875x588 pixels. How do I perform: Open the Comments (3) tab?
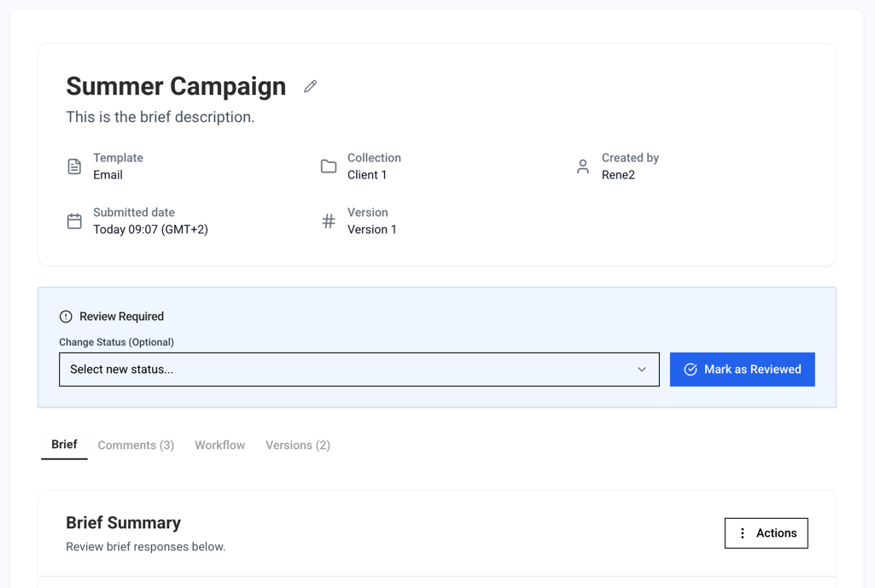point(137,445)
